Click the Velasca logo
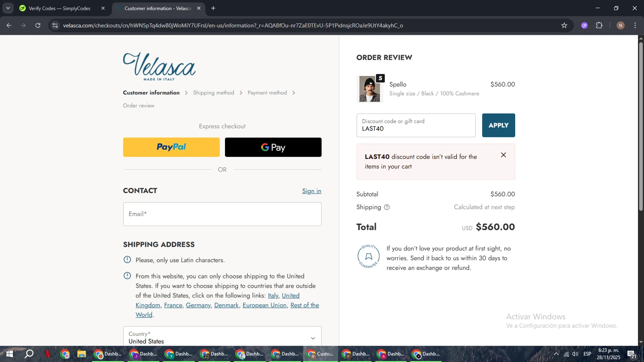This screenshot has width=644, height=362. point(159,66)
